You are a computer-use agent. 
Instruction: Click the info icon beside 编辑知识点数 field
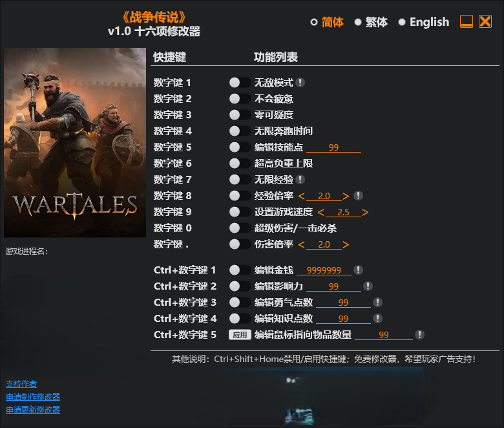coord(377,318)
